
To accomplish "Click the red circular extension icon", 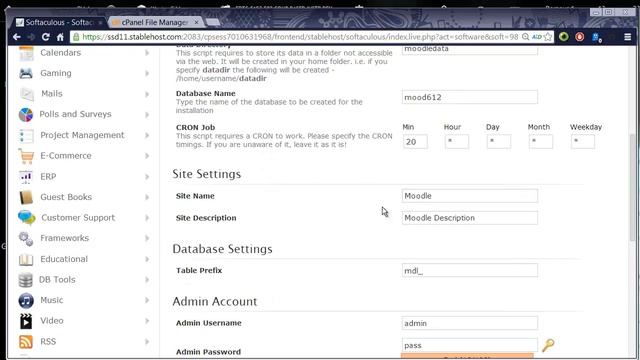I will (580, 37).
